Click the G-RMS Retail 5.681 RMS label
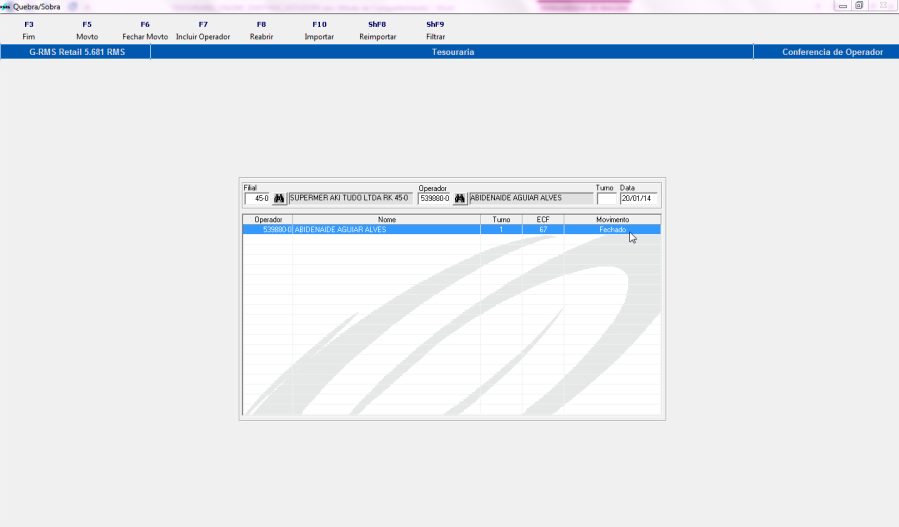Viewport: 899px width, 527px height. point(77,52)
